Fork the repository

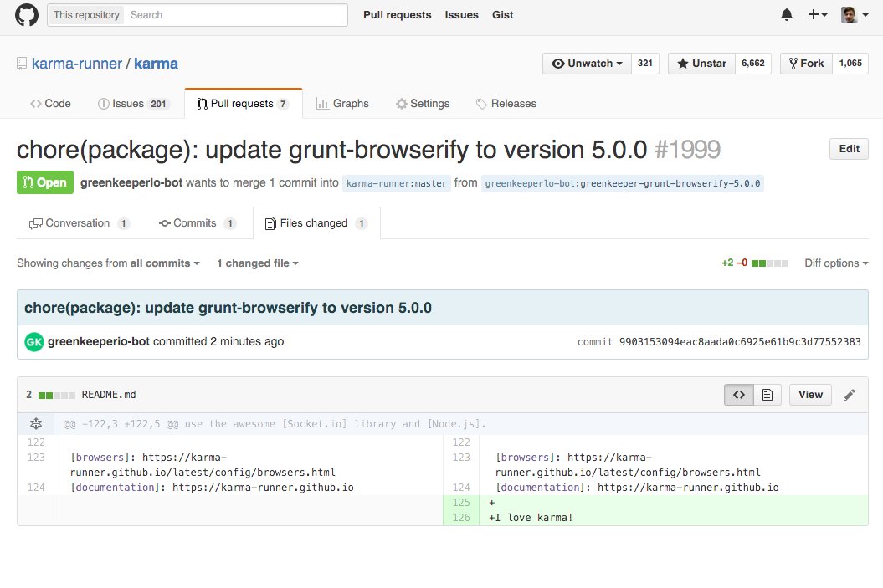(806, 64)
